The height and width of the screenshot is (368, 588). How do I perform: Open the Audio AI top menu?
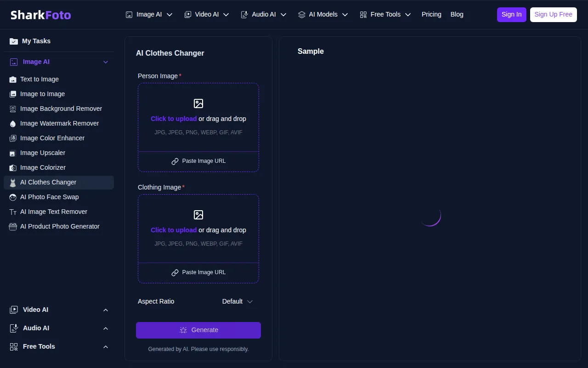(264, 15)
